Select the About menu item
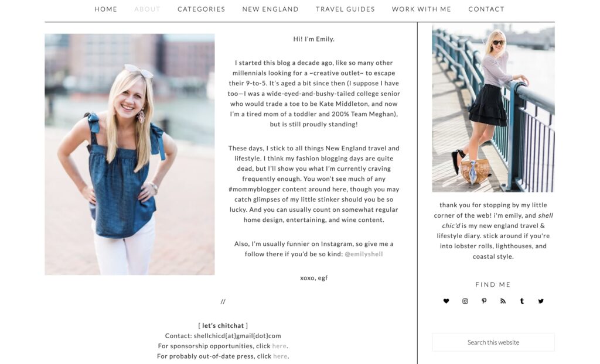The height and width of the screenshot is (364, 600). coord(147,9)
